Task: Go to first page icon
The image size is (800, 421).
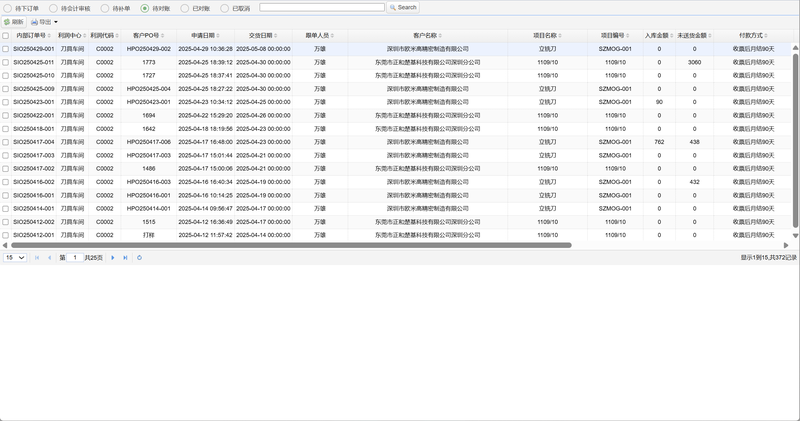Action: pos(37,258)
